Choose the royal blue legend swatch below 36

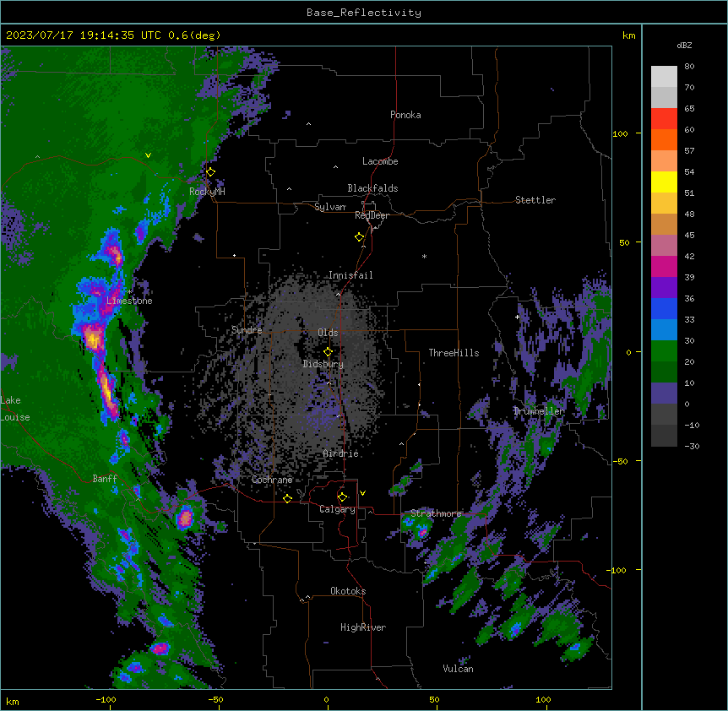[x=664, y=308]
